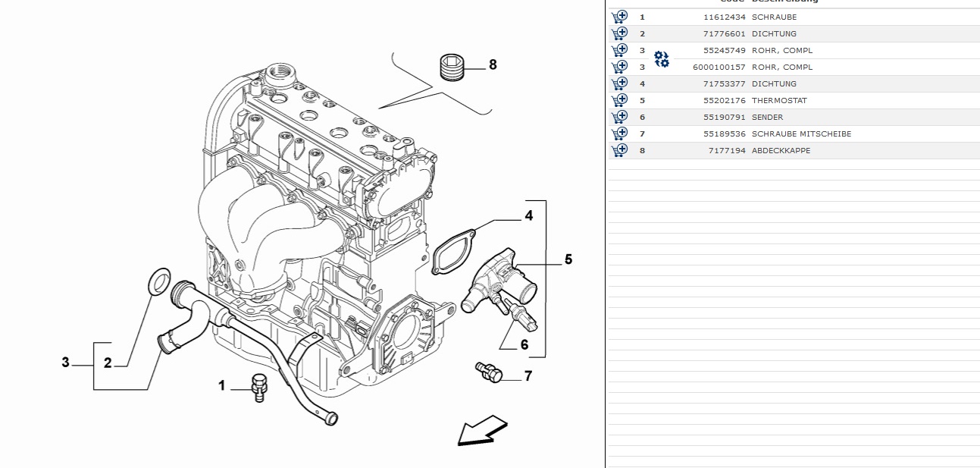The height and width of the screenshot is (468, 980).
Task: Click cart icon for DICHTUNG 71776601
Action: coord(619,33)
